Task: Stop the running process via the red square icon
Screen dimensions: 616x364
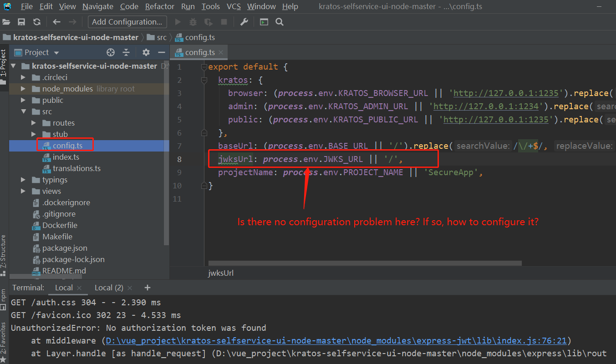Action: click(223, 21)
